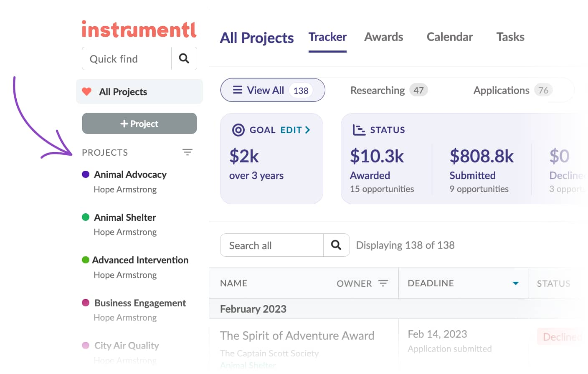Click the Quick find magnifying glass icon
Screen dimensions: 588x374
[x=184, y=58]
